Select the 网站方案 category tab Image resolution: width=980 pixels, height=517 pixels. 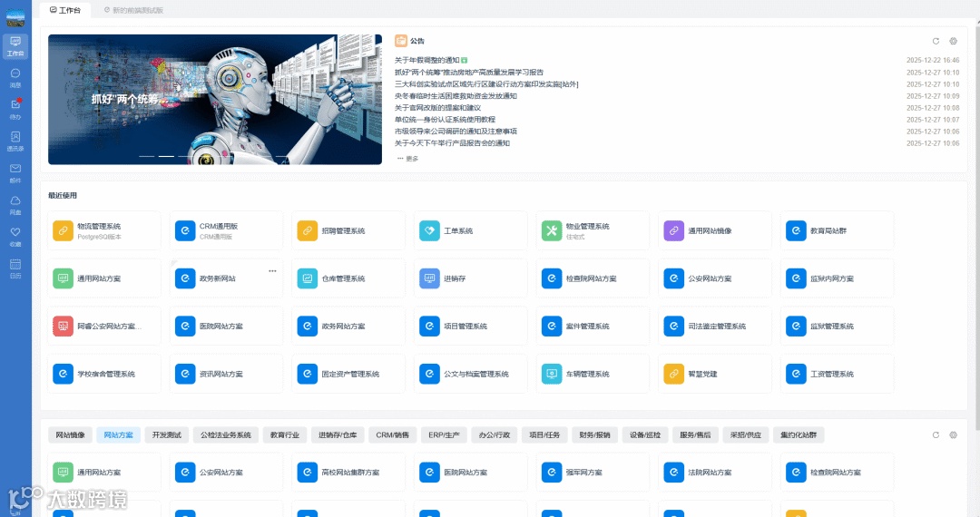(x=118, y=435)
